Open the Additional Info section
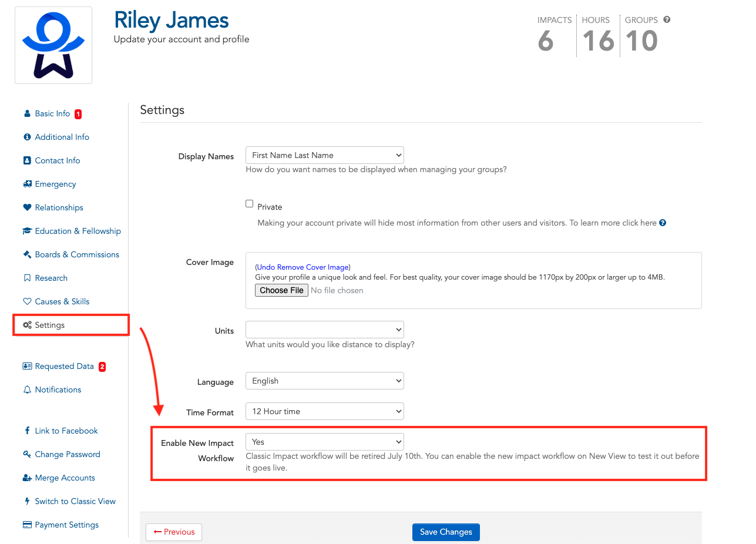The height and width of the screenshot is (544, 756). pyautogui.click(x=62, y=137)
